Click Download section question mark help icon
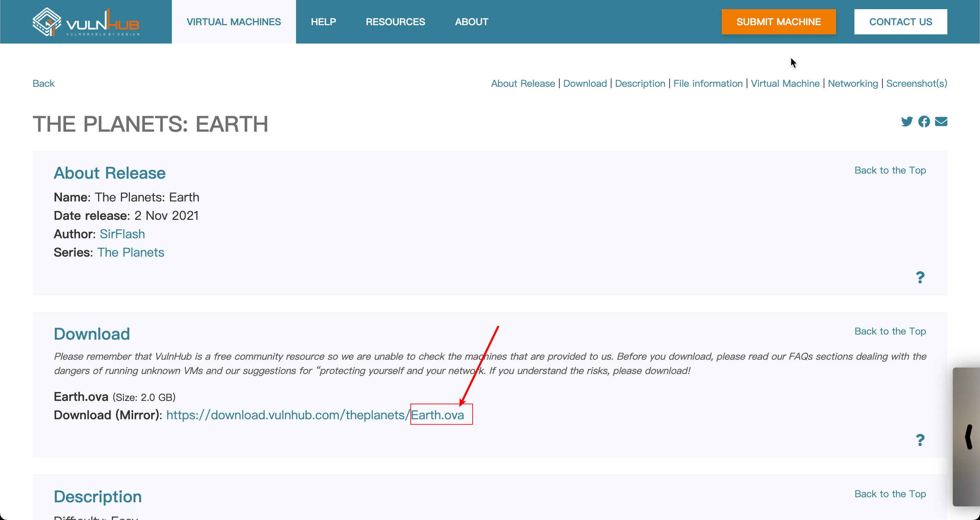This screenshot has height=520, width=980. pos(920,440)
